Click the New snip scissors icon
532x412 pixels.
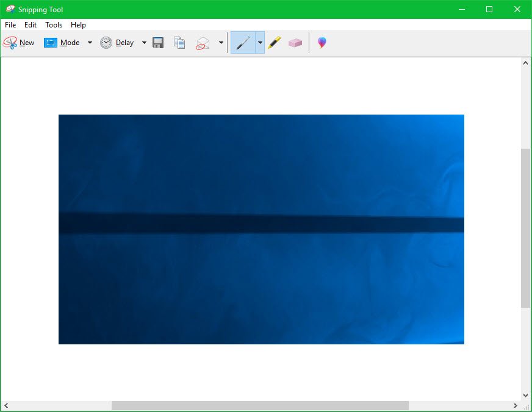pyautogui.click(x=10, y=43)
